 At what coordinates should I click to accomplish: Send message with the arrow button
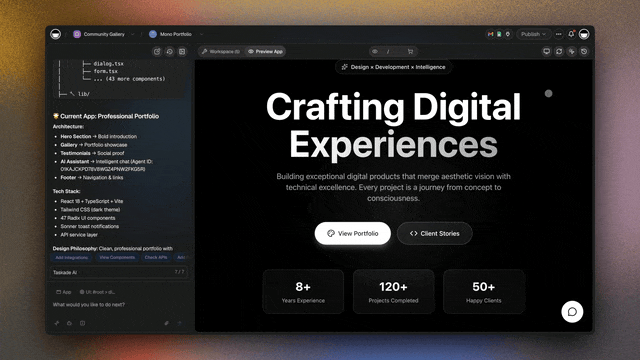point(179,323)
